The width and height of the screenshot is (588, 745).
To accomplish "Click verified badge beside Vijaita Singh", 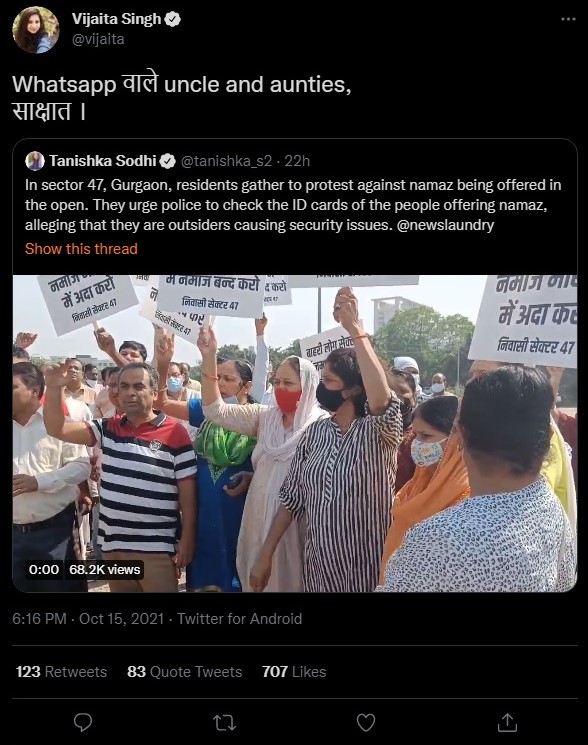I will [172, 19].
